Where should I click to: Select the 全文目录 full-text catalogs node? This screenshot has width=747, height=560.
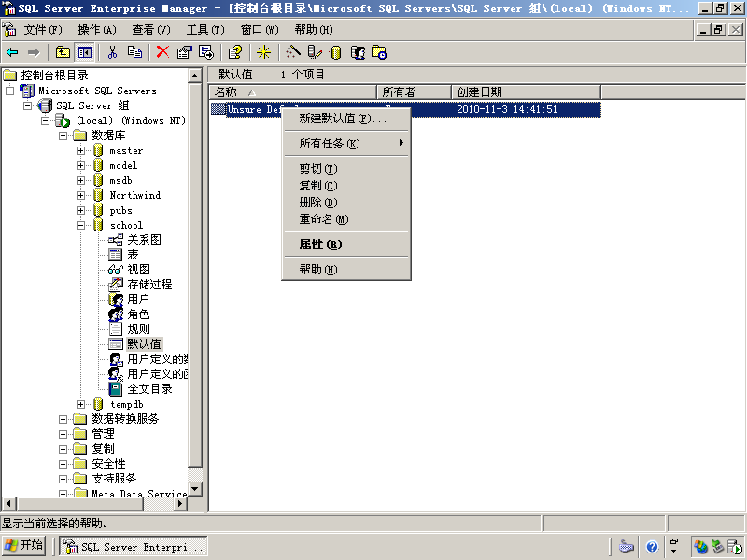coord(149,389)
